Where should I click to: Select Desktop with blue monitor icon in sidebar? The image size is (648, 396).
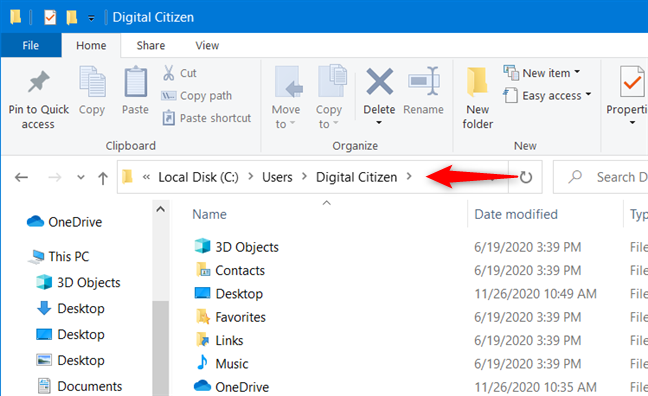70,334
